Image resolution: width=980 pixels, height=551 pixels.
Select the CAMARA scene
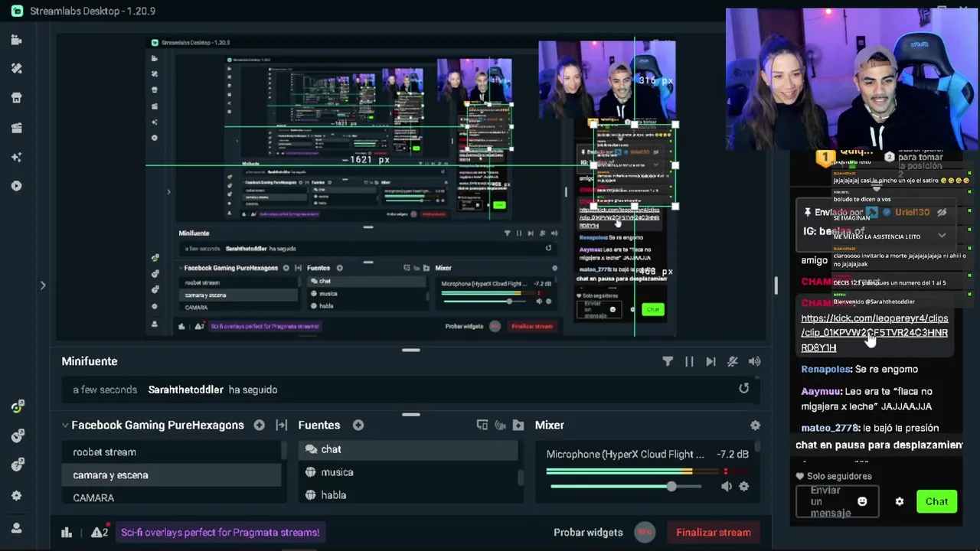click(171, 497)
